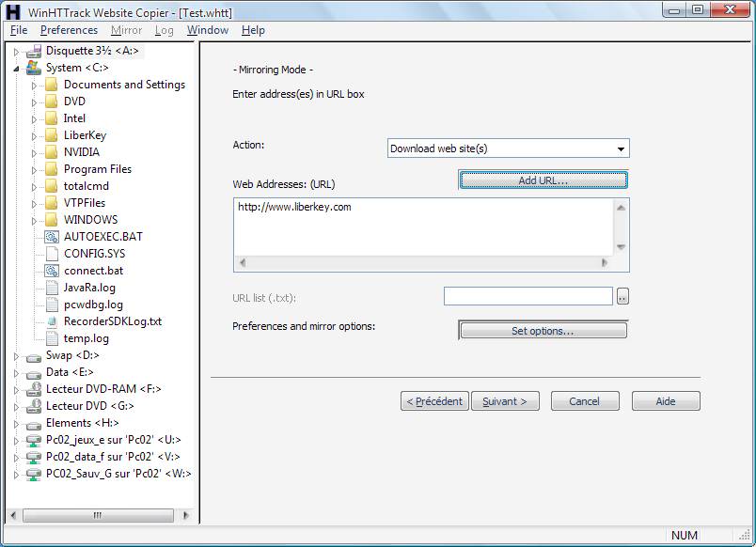The width and height of the screenshot is (756, 547).
Task: Click the Program Files folder icon
Action: (x=51, y=169)
